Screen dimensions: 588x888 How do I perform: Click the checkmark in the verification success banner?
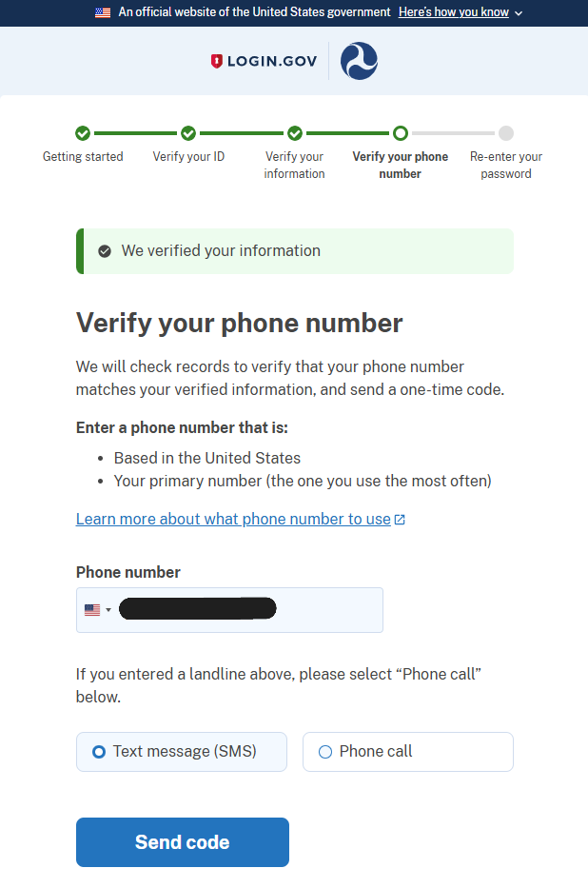pyautogui.click(x=105, y=251)
